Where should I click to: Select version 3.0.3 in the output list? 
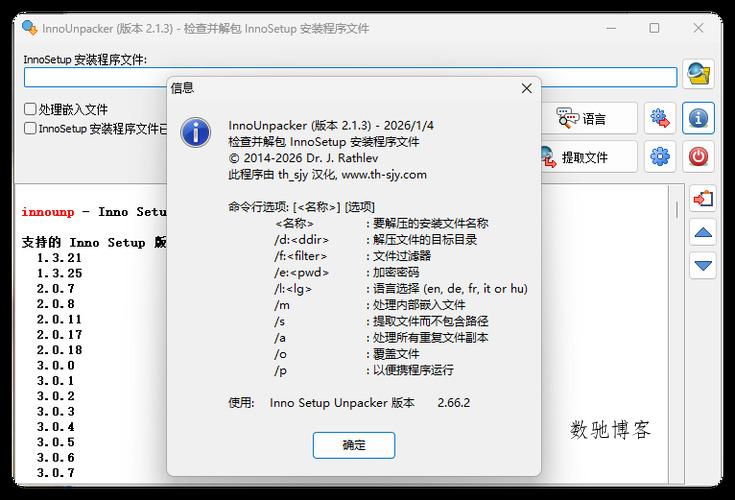(55, 412)
